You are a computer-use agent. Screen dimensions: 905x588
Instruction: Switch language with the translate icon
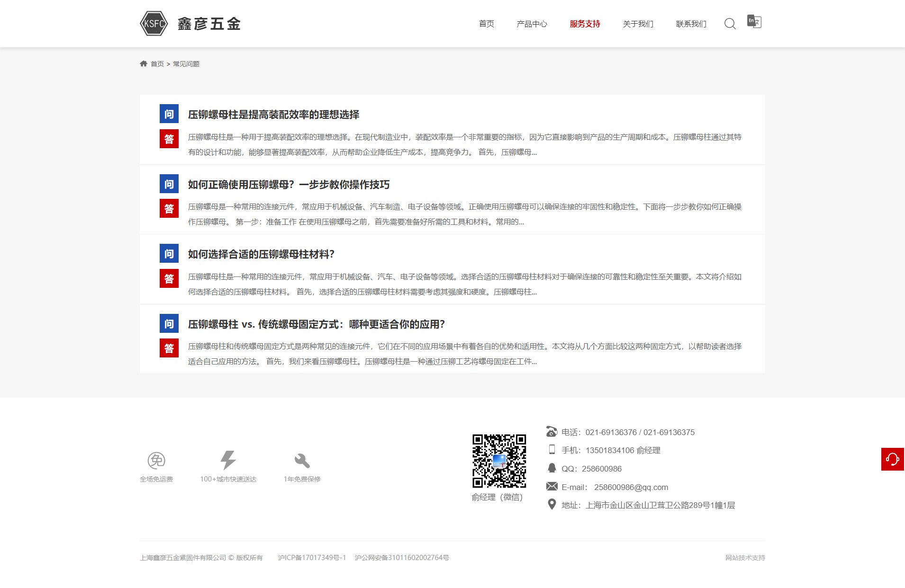[754, 21]
